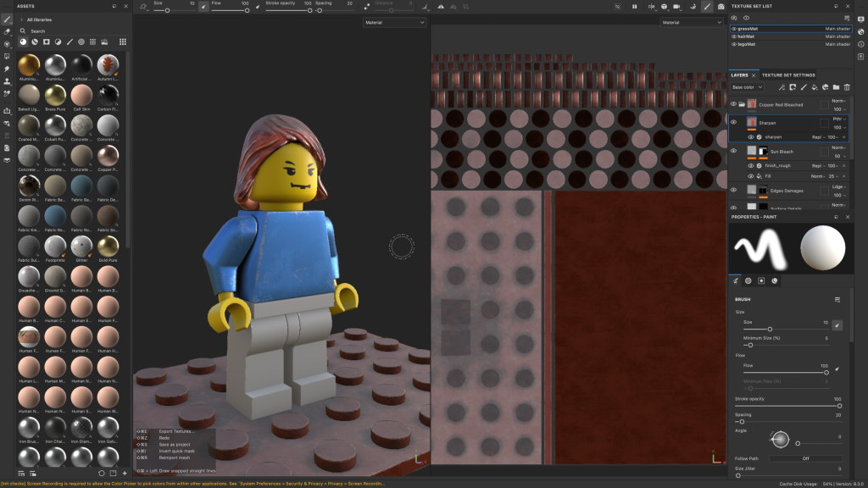Adjust the Flow slider in top toolbar
Screen dimensions: 868x488
[x=229, y=10]
